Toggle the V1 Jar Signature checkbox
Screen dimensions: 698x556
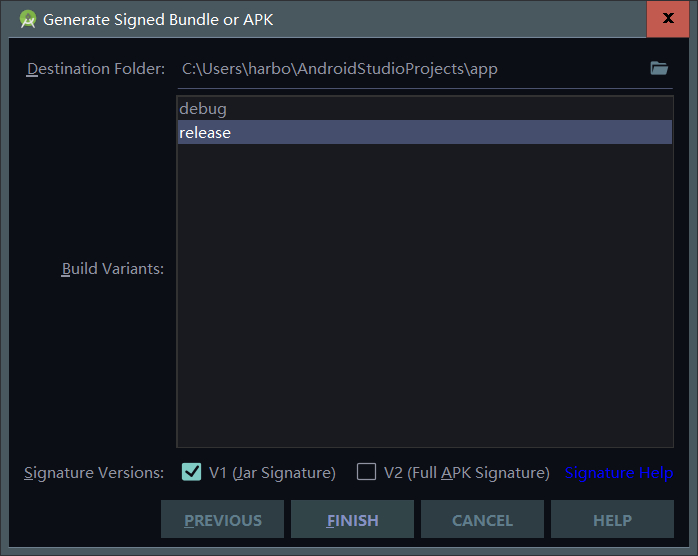click(x=192, y=472)
